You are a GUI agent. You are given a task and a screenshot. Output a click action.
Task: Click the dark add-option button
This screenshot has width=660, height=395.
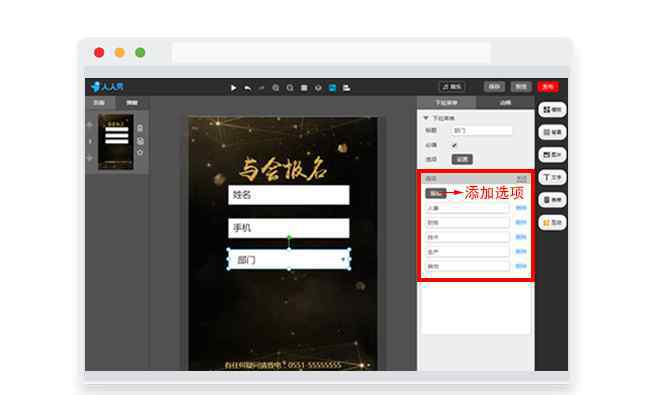pyautogui.click(x=435, y=193)
